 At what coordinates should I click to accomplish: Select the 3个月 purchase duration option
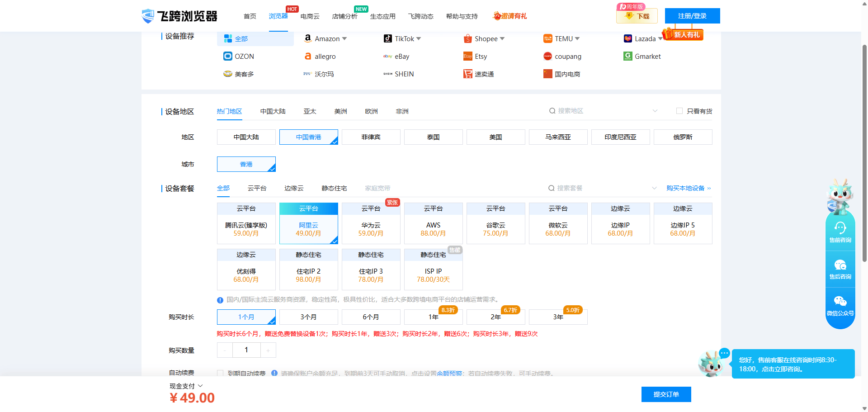308,317
